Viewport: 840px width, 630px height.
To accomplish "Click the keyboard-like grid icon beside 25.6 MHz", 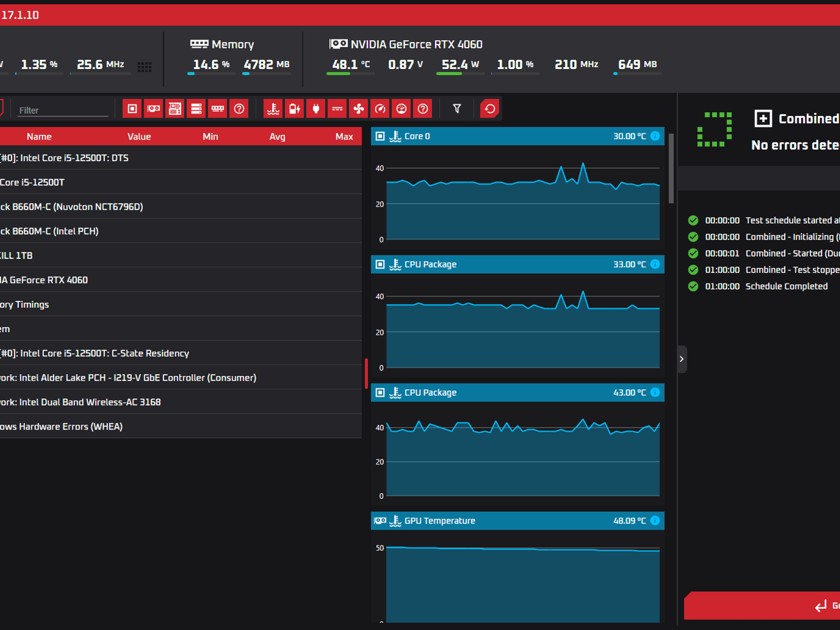I will click(x=144, y=67).
